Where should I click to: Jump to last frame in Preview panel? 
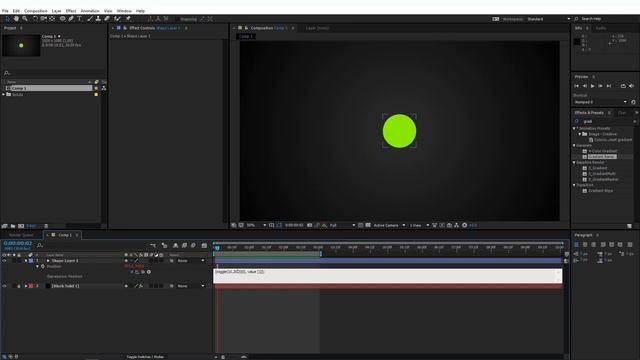coord(609,86)
